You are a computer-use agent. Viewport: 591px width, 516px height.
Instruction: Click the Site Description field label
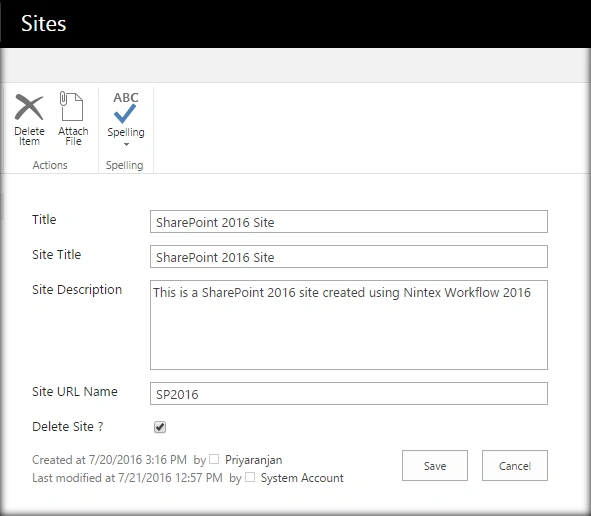77,289
